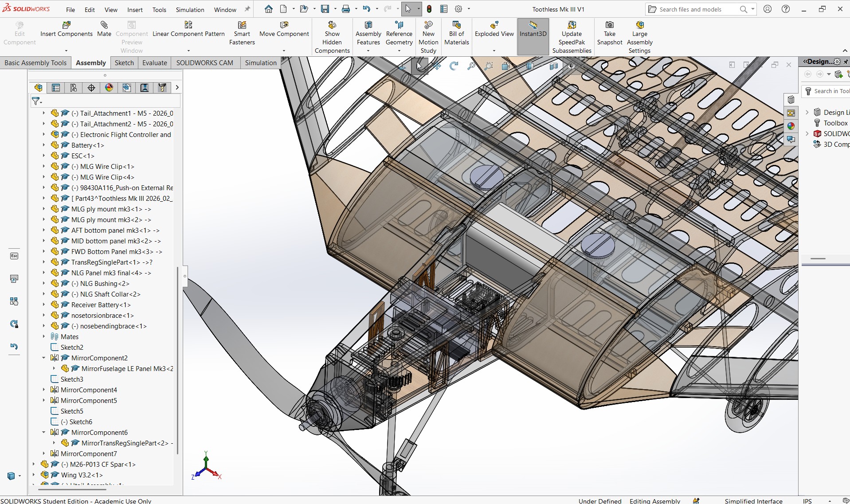Click the Pan arrows icon in viewport toolbar
This screenshot has height=504, width=850.
coord(437,66)
